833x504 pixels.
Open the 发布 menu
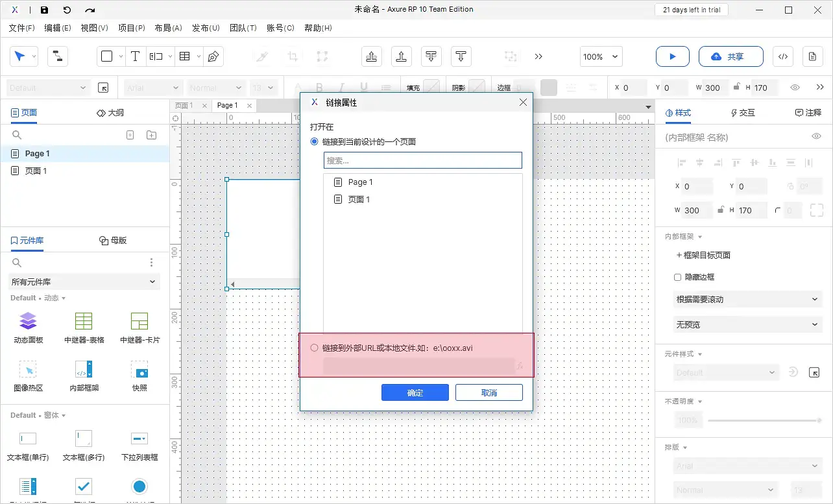tap(206, 28)
